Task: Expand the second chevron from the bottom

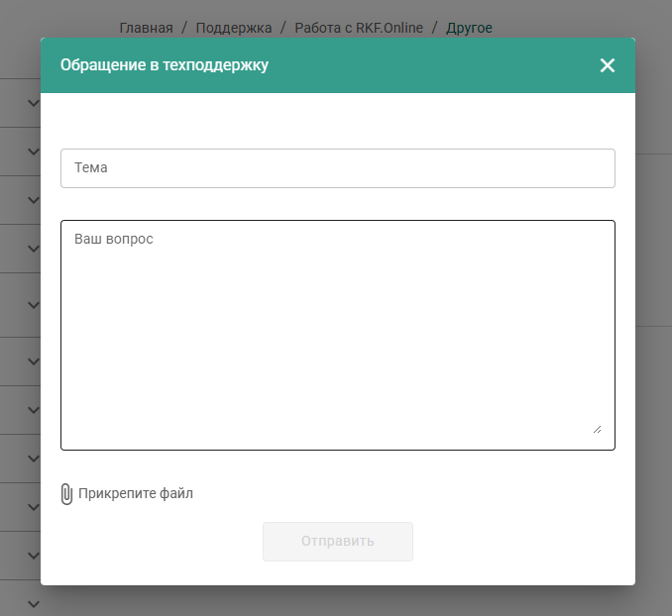Action: [x=33, y=556]
